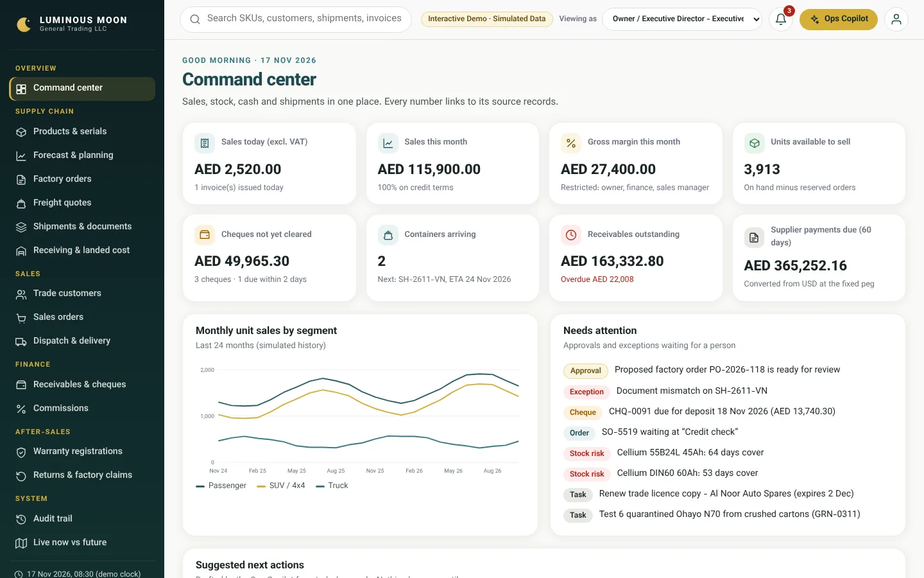Open SO-5519 waiting at Credit check
Image resolution: width=924 pixels, height=578 pixels.
point(670,432)
